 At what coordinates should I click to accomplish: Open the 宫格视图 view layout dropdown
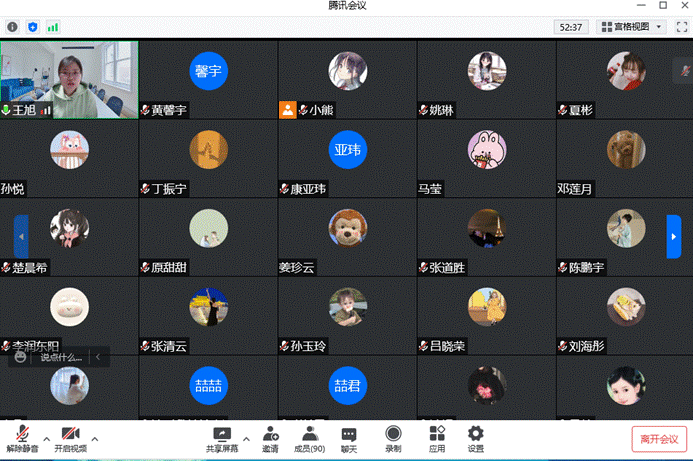(x=631, y=27)
